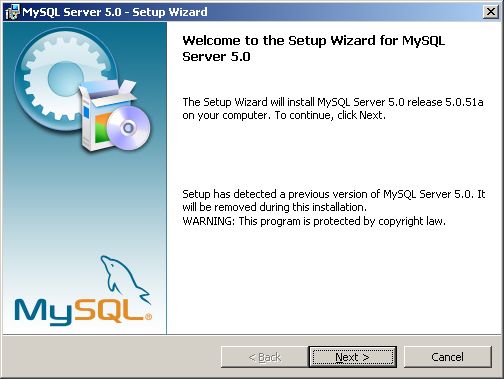Click the purple CD disc graphic

[128, 128]
